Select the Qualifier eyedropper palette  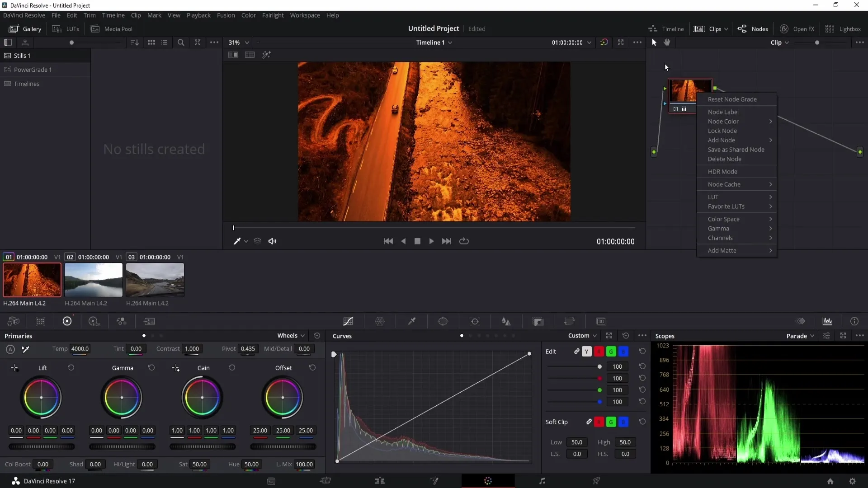pyautogui.click(x=411, y=321)
